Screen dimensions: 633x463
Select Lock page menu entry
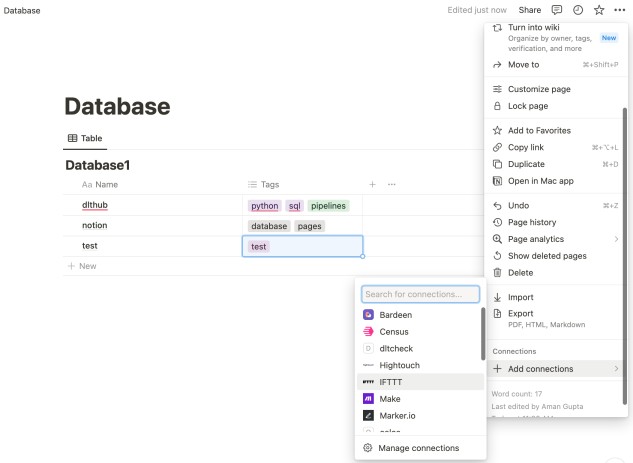tap(528, 106)
